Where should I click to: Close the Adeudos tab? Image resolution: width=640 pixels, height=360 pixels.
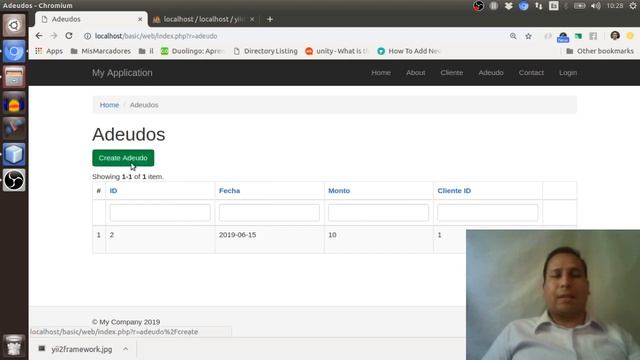140,19
